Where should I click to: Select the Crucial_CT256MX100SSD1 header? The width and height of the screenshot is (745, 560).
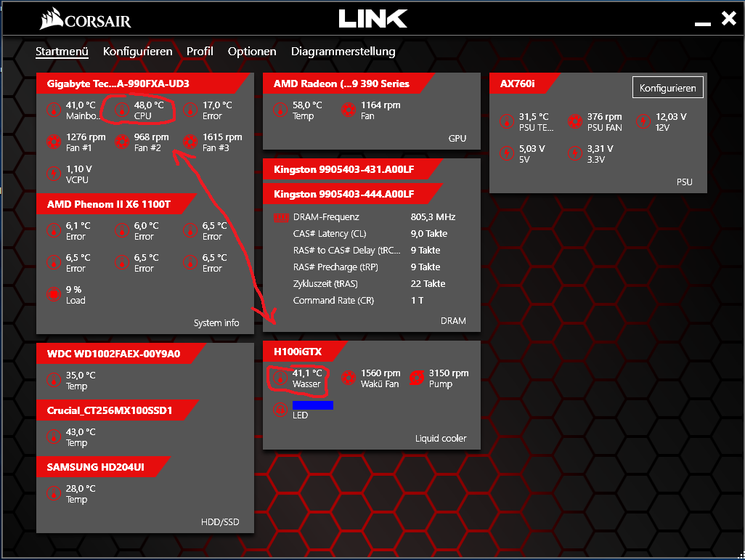click(x=118, y=410)
